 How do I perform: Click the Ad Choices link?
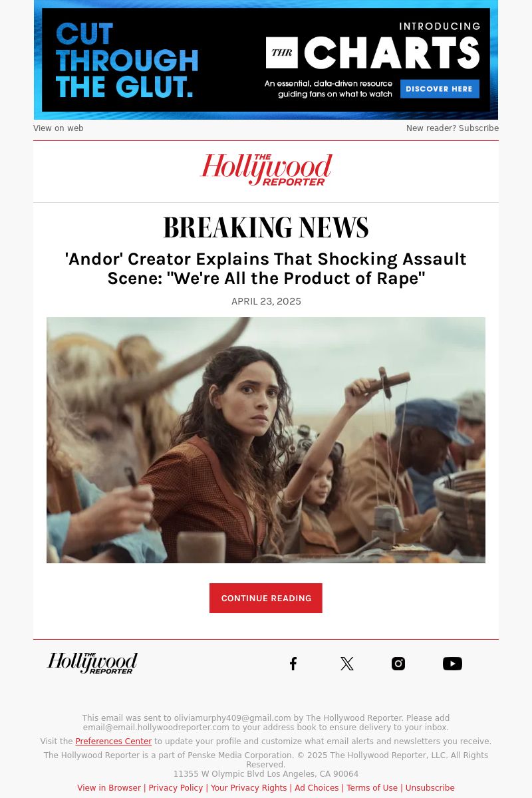click(x=317, y=788)
